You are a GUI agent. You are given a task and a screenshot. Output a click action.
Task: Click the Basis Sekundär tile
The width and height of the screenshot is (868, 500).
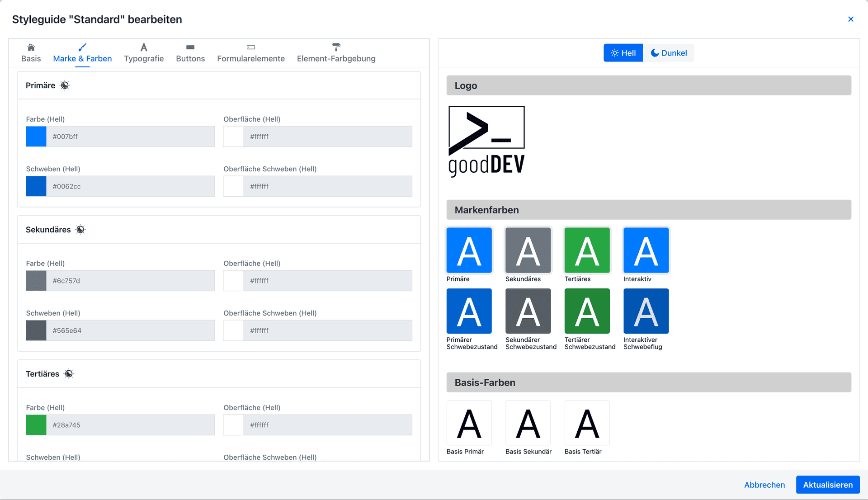pos(528,423)
